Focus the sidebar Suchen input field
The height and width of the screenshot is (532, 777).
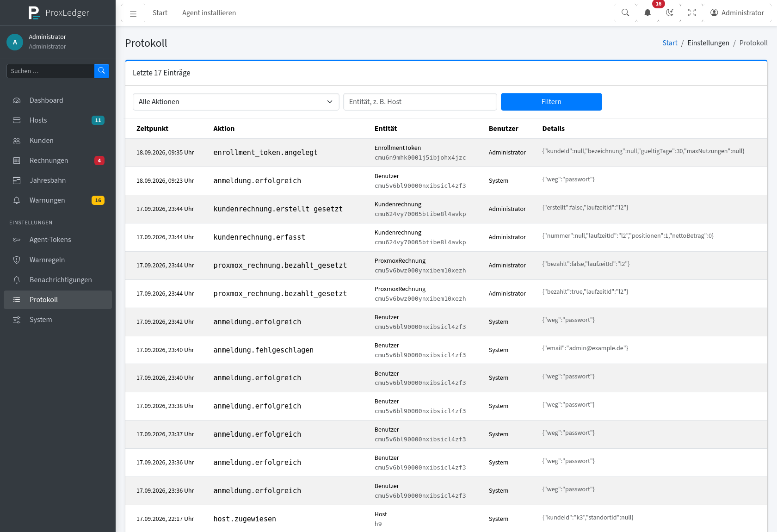(x=50, y=71)
